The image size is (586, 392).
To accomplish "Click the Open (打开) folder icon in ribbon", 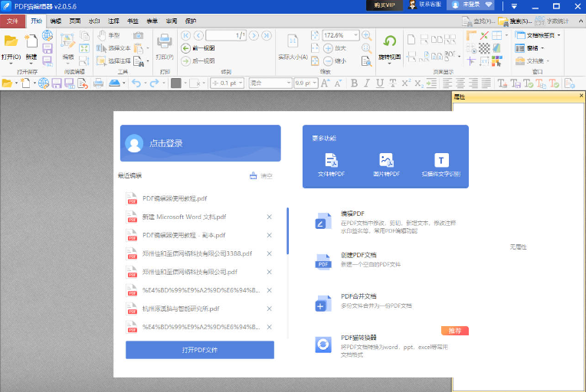I will coord(11,41).
